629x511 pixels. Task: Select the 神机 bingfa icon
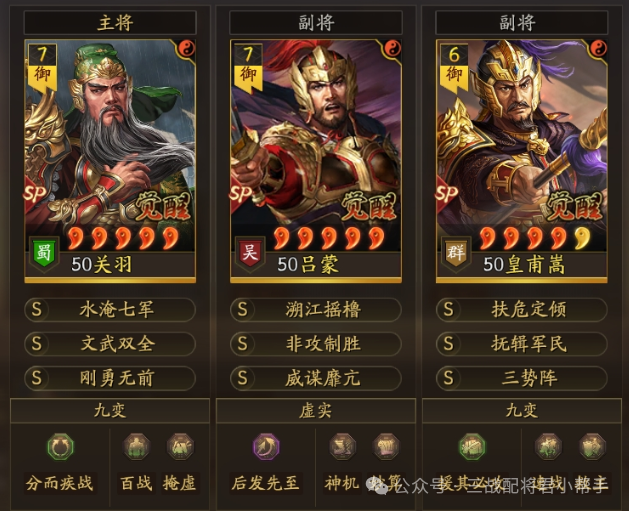pyautogui.click(x=343, y=447)
